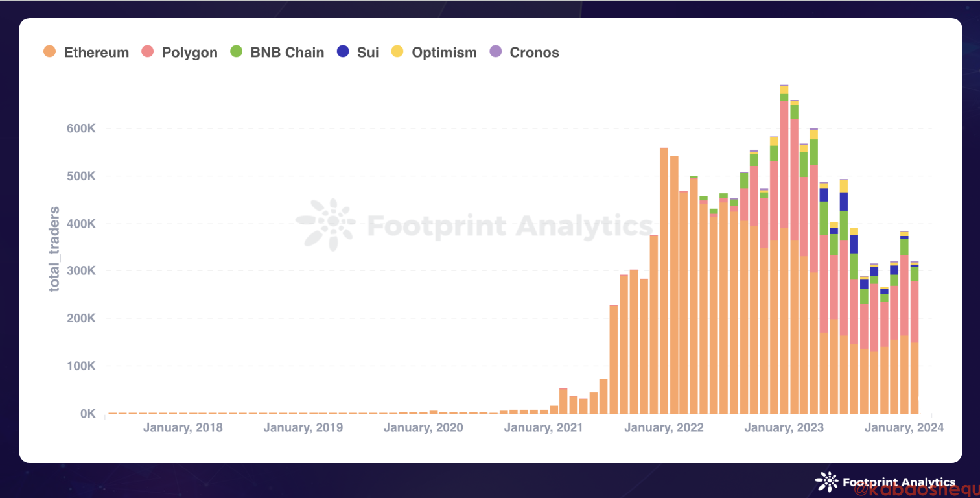Image resolution: width=980 pixels, height=498 pixels.
Task: Click the dark blue Sui legend dot
Action: (343, 52)
